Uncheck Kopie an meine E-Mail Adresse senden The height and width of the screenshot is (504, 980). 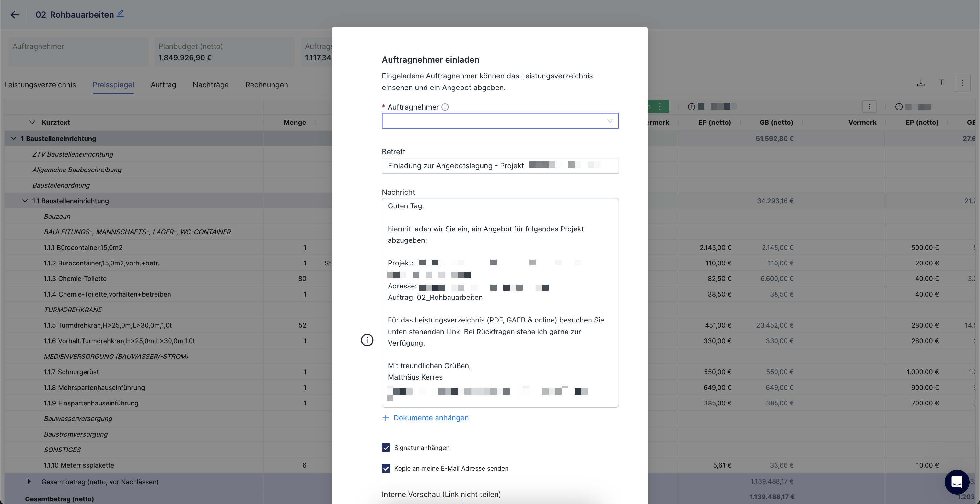(x=386, y=468)
